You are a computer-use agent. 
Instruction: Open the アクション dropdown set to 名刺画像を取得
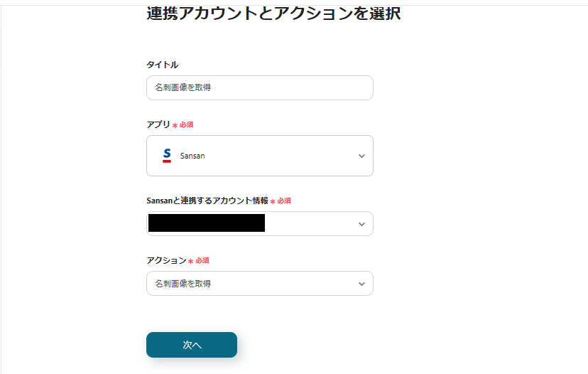pyautogui.click(x=259, y=284)
